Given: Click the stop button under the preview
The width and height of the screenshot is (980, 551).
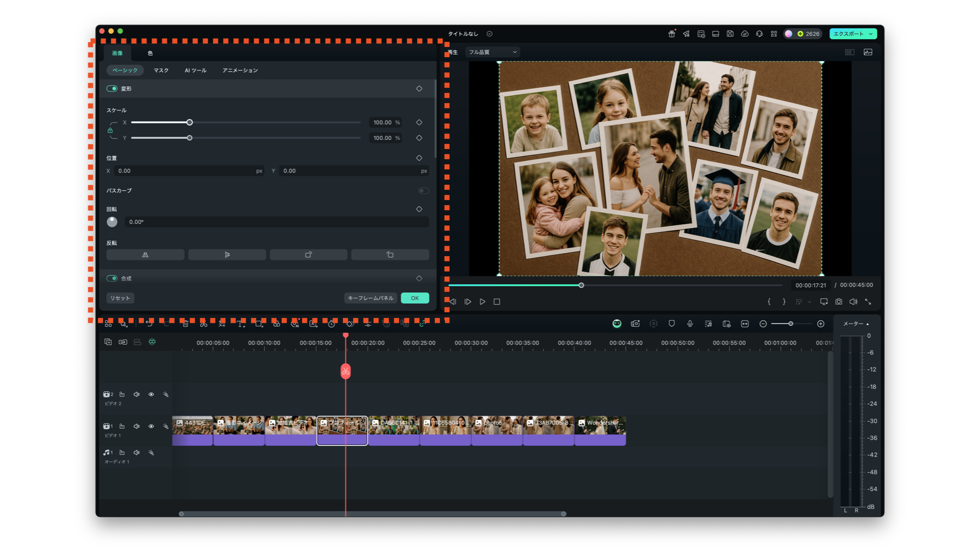Looking at the screenshot, I should click(x=497, y=302).
